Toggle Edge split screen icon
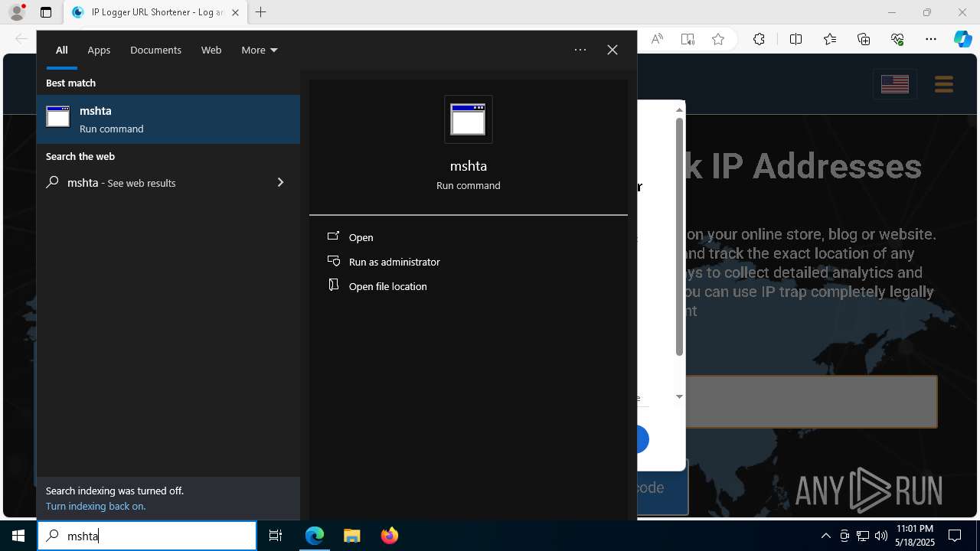 795,40
